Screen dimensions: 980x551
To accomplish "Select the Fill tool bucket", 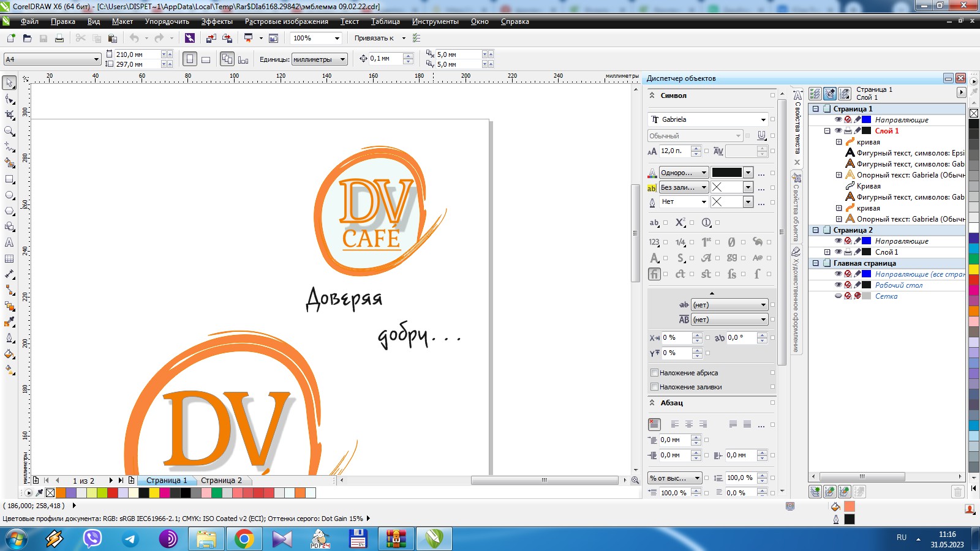I will [x=9, y=354].
